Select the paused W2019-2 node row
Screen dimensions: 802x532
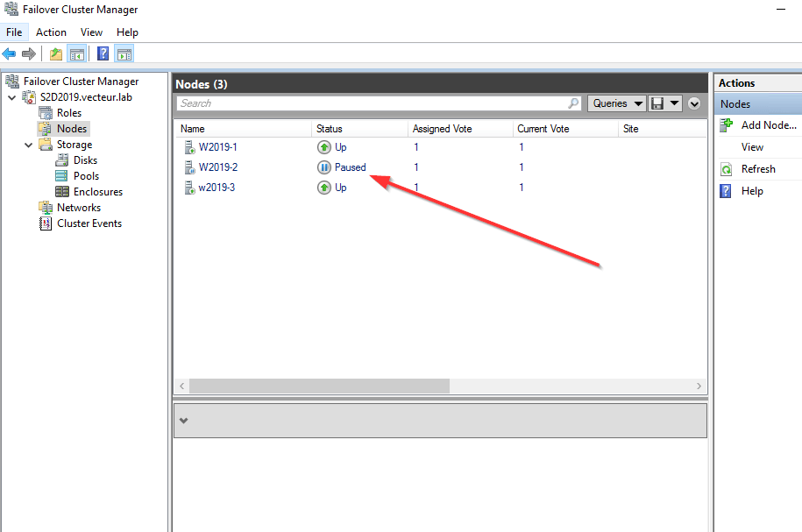point(218,167)
